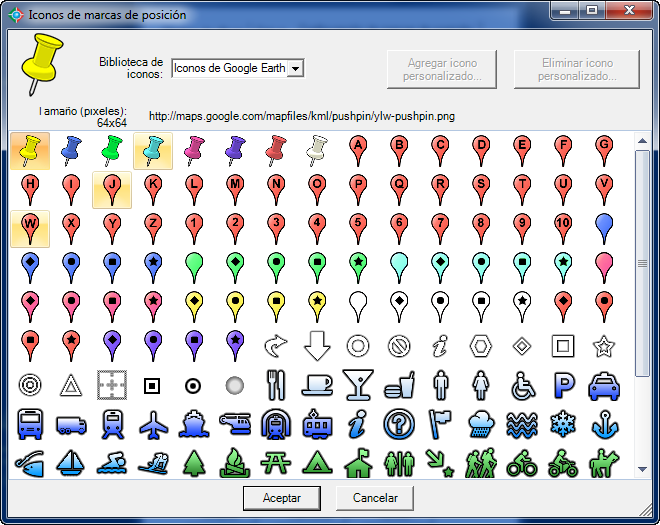
Task: Pick the green campfire icon
Action: [x=235, y=463]
